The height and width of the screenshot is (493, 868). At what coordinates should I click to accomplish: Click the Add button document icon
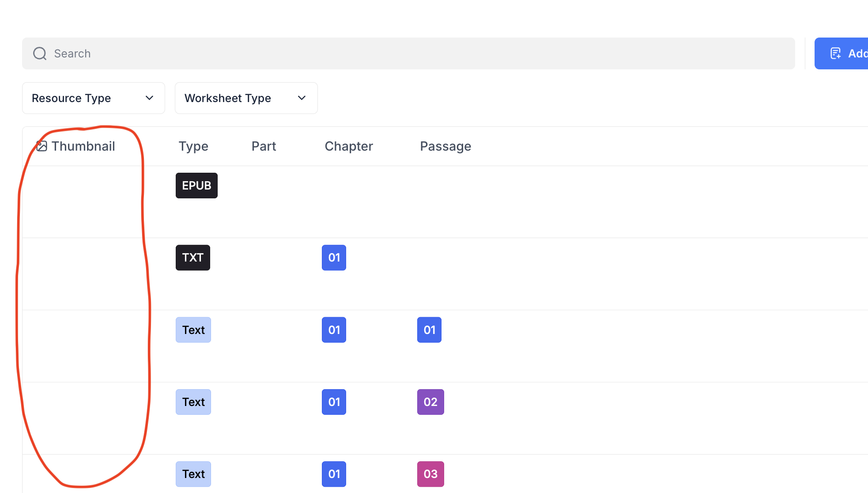pos(835,53)
